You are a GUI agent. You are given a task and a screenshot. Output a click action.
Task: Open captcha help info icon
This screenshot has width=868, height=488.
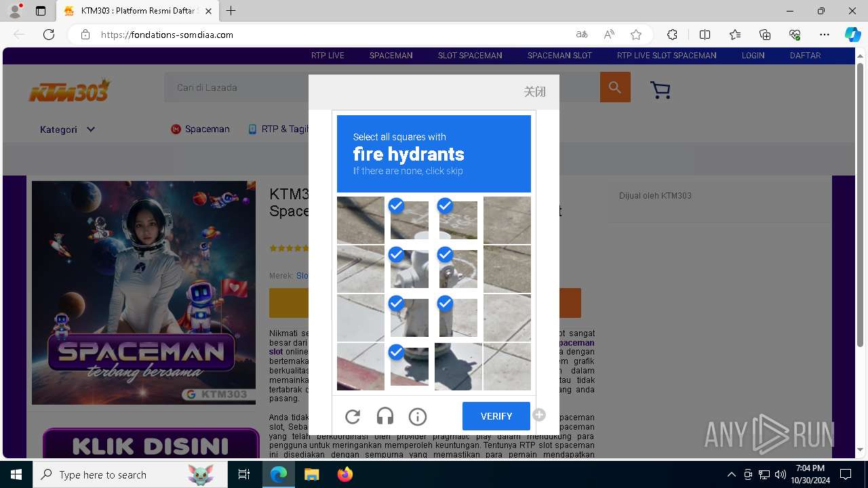coord(418,417)
